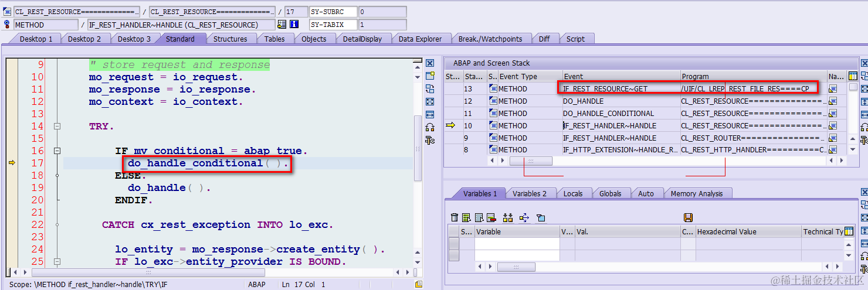Open the Auto variables tab
Viewport: 868px width, 290px height.
[646, 193]
